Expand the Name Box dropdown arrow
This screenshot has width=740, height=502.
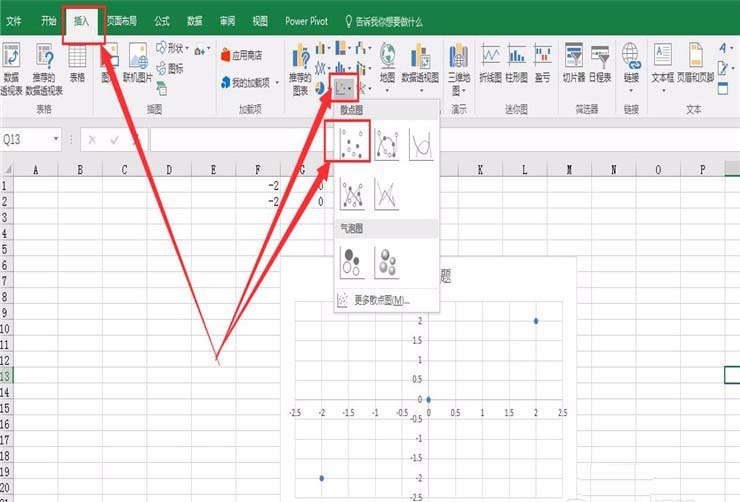(x=56, y=139)
